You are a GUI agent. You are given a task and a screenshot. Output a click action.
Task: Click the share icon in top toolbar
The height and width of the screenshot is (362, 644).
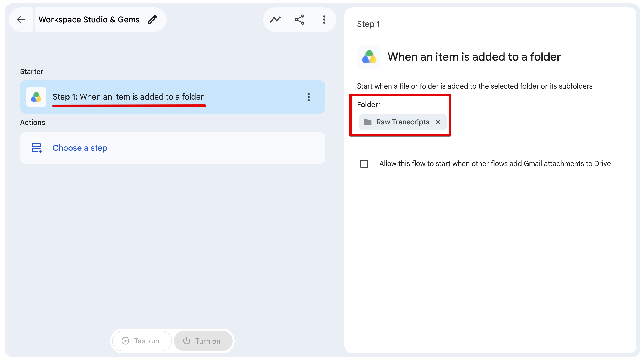[x=300, y=19]
